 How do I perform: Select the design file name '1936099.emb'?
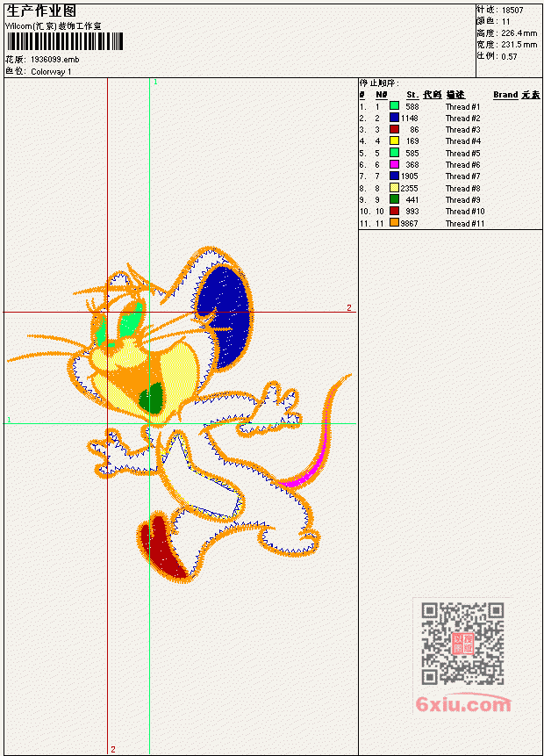pos(55,60)
